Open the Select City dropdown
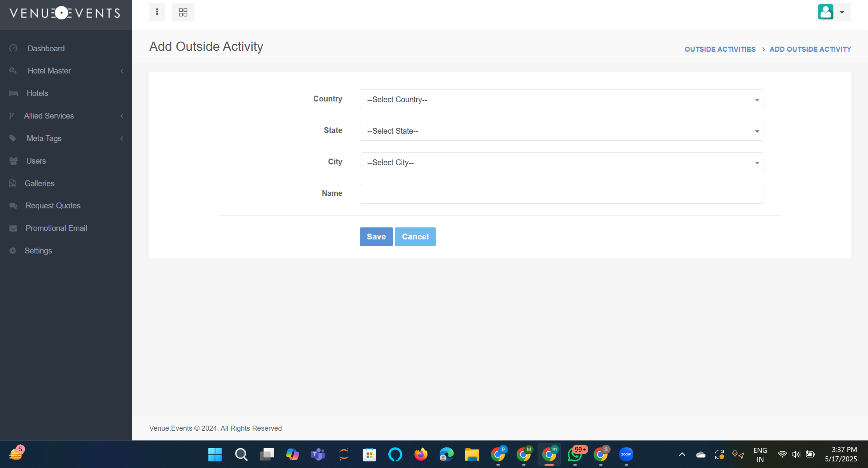The width and height of the screenshot is (868, 468). point(561,162)
